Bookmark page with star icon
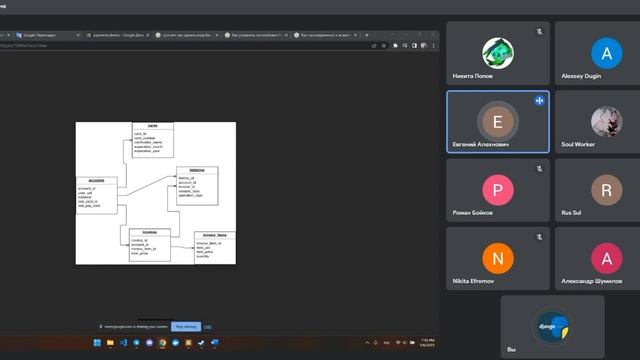This screenshot has width=640, height=360. (384, 46)
